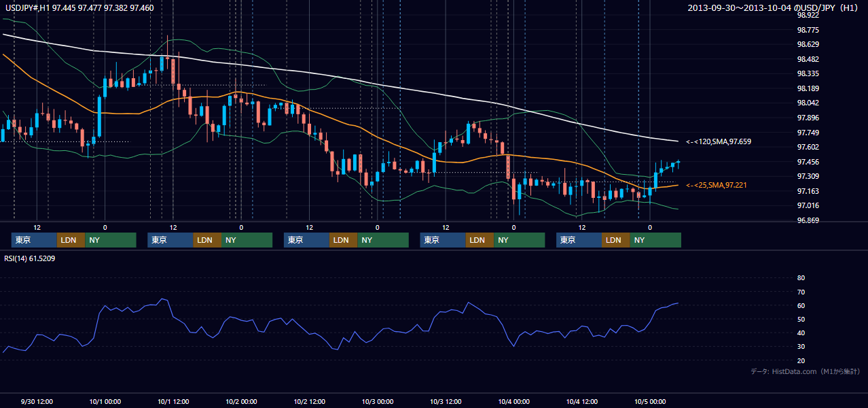Image resolution: width=868 pixels, height=408 pixels.
Task: Click price axis value 98.922
Action: coord(808,15)
